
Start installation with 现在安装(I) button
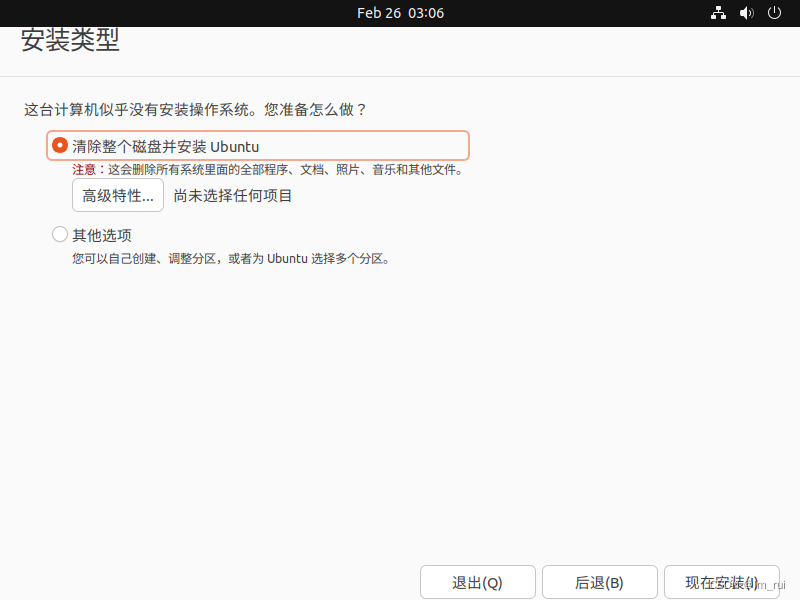(x=722, y=582)
